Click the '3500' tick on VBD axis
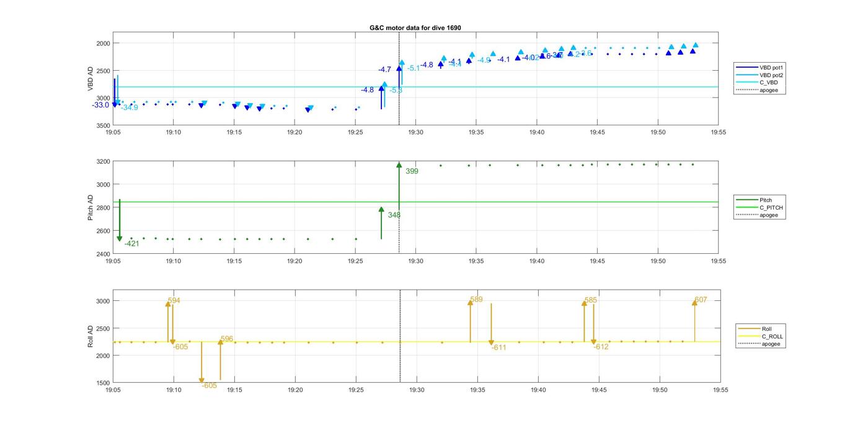This screenshot has width=868, height=430. (x=103, y=125)
